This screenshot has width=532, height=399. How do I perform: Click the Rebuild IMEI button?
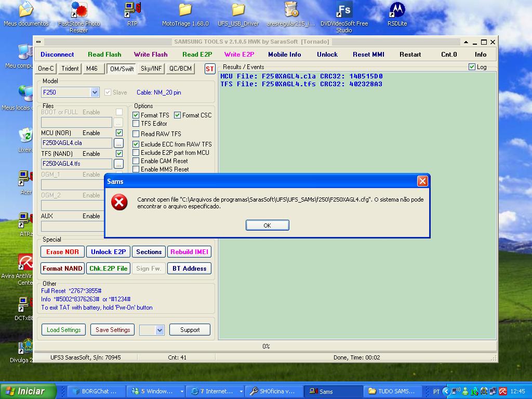[x=189, y=252]
